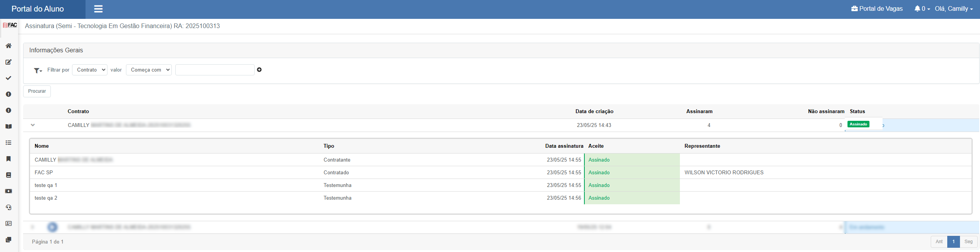Screen dimensions: 980x252
Task: Click the money bill sidebar icon
Action: tap(8, 191)
